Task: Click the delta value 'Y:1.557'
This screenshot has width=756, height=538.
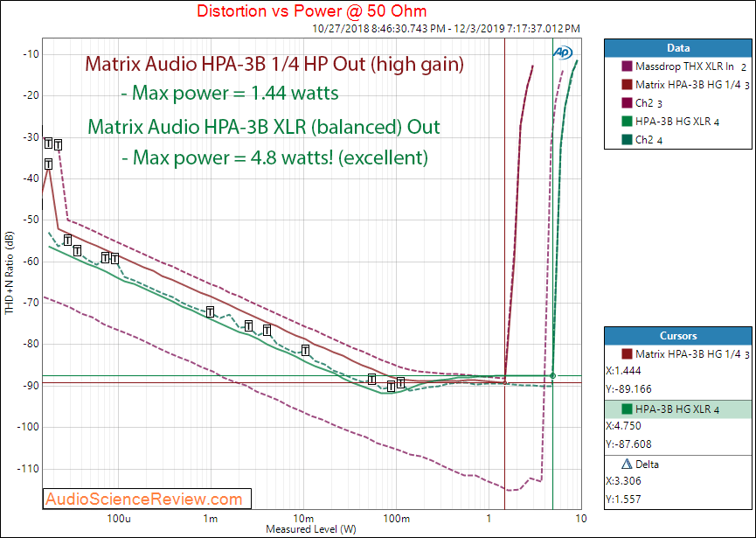Action: tap(623, 500)
